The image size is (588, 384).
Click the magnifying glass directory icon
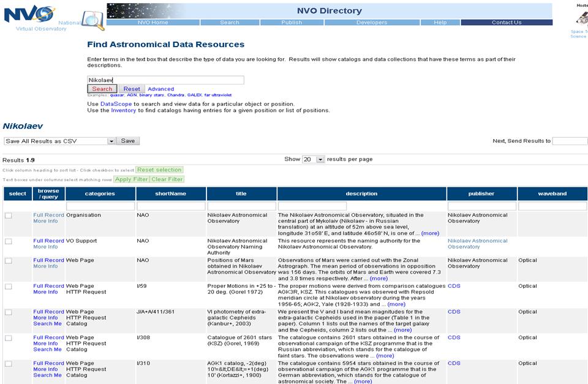pos(93,20)
